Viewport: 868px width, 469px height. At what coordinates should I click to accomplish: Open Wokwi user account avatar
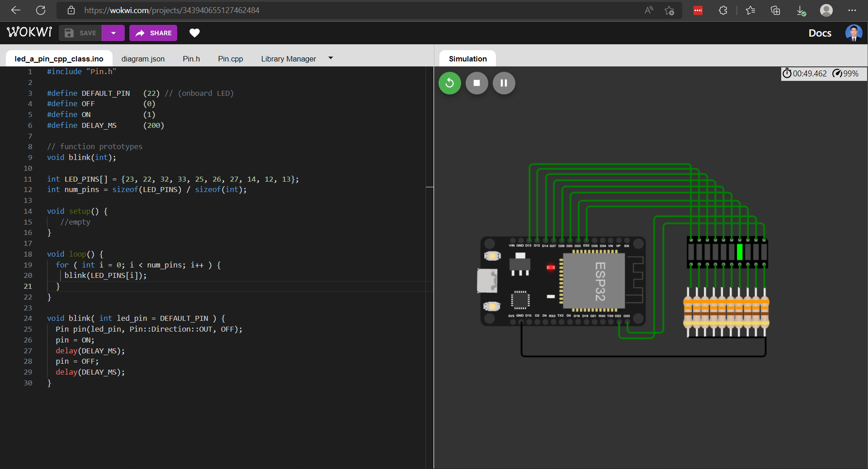854,33
